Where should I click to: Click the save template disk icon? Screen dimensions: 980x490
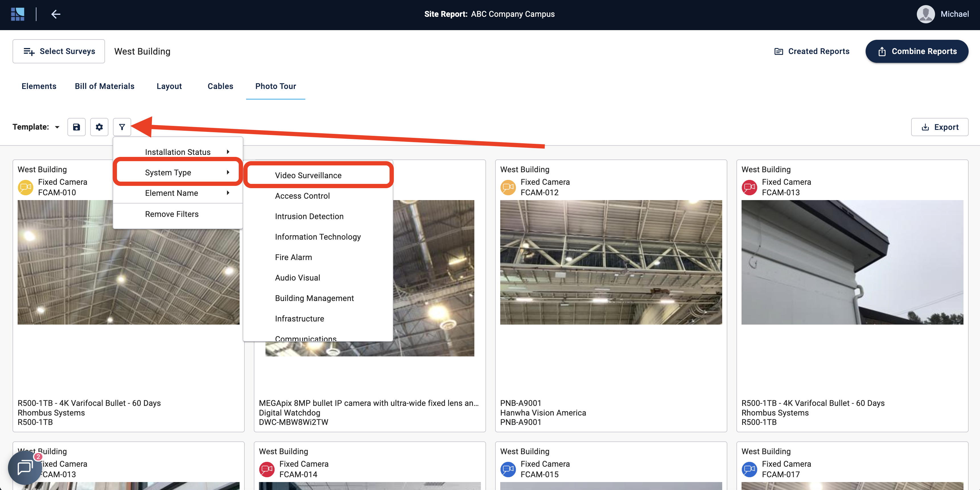coord(77,127)
